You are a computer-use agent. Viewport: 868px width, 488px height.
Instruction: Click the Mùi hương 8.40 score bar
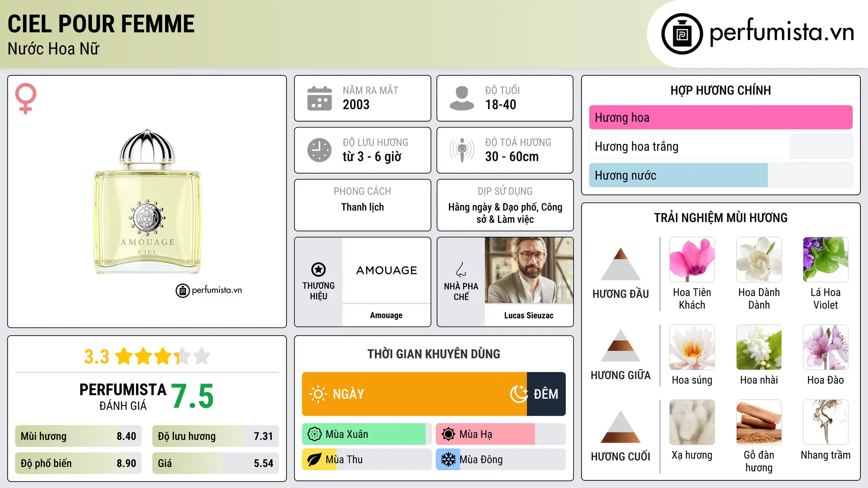click(78, 436)
